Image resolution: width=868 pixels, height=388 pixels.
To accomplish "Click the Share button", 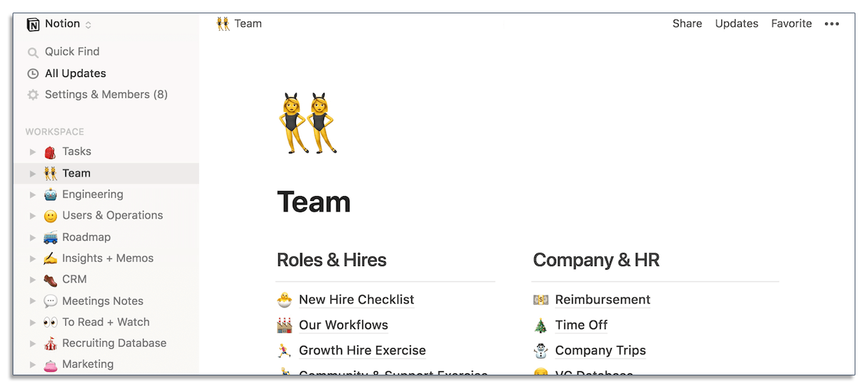I will [687, 24].
